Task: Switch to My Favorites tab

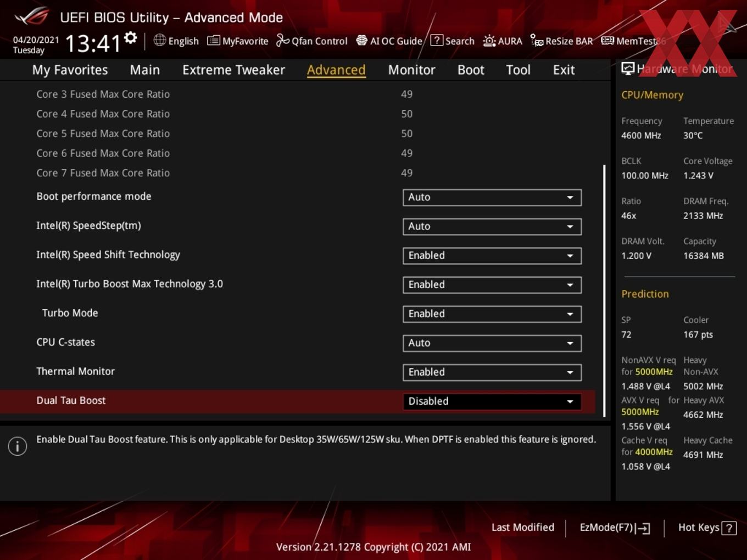Action: 70,70
